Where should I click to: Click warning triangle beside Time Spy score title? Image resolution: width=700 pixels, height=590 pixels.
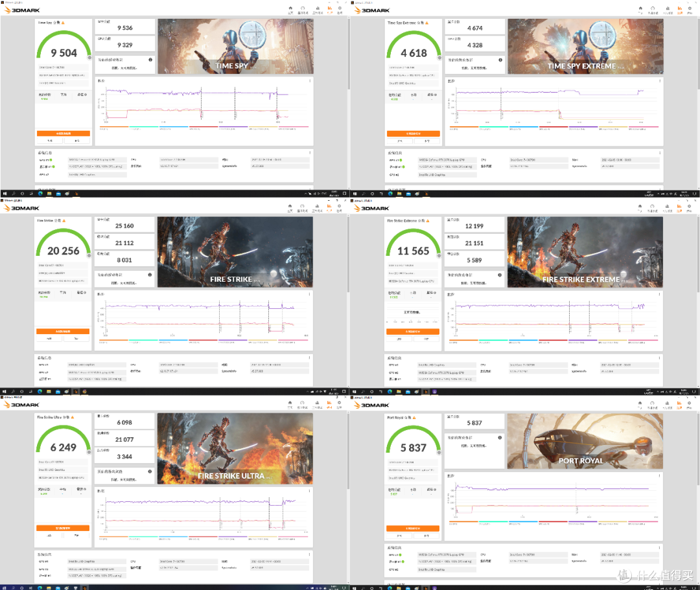[63, 23]
